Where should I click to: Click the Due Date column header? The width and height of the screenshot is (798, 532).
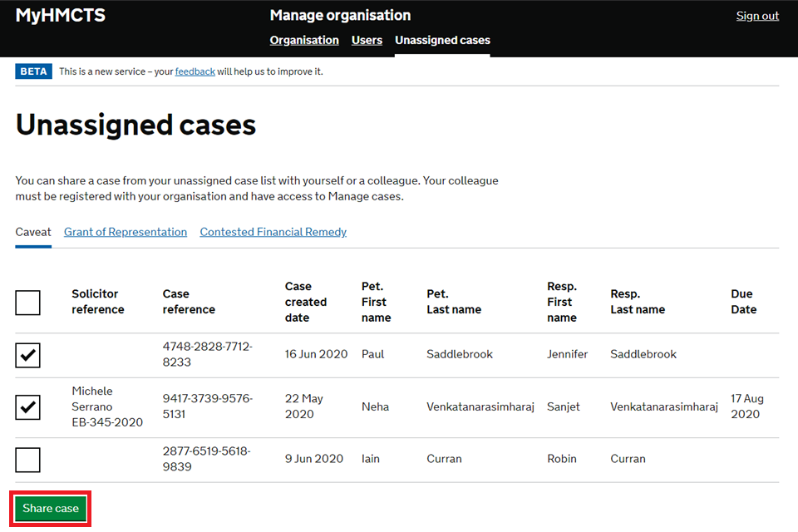(743, 302)
